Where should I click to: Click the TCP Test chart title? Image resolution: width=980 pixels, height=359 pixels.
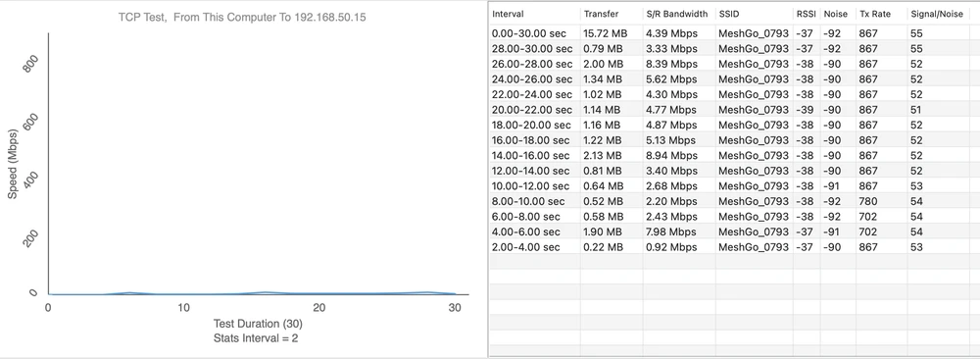coord(242,18)
